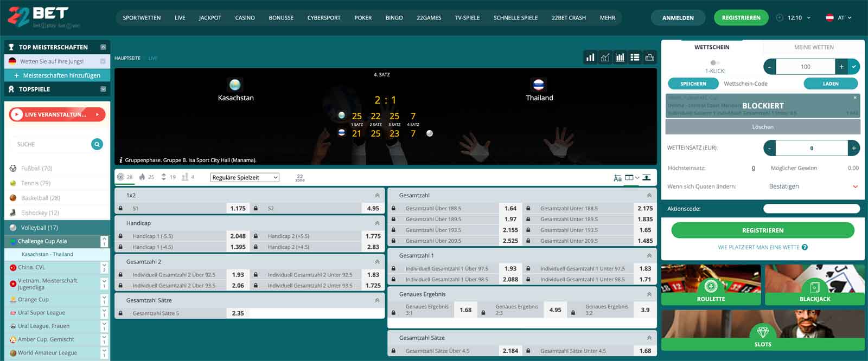The image size is (868, 361).
Task: Remove the blocked bet with the X
Action: pos(855,98)
